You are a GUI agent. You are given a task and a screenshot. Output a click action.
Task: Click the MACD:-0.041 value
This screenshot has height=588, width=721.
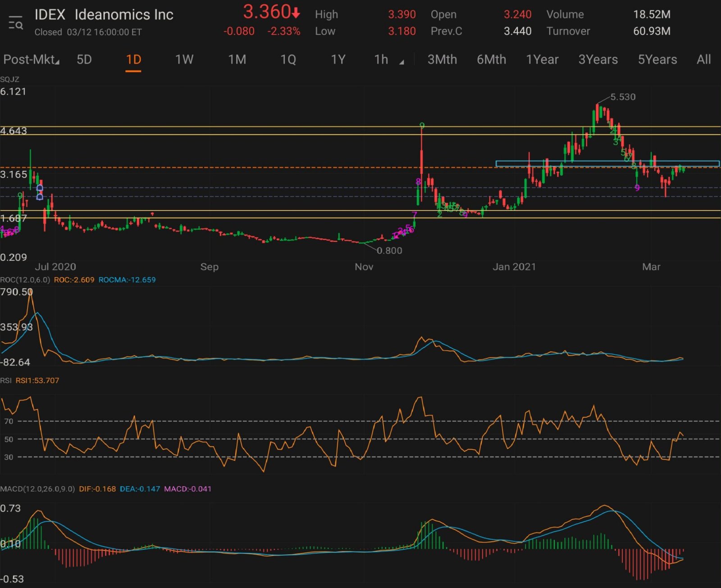(x=187, y=489)
